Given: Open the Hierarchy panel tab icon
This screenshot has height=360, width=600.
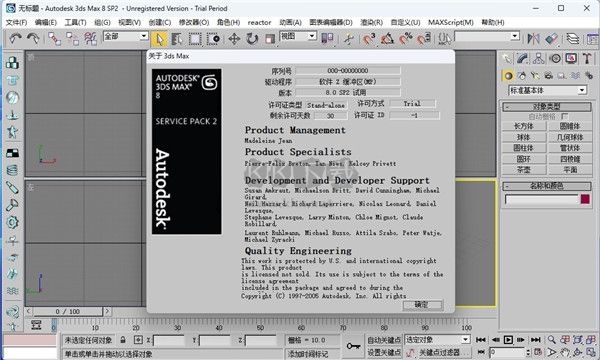Looking at the screenshot, I should (x=539, y=59).
